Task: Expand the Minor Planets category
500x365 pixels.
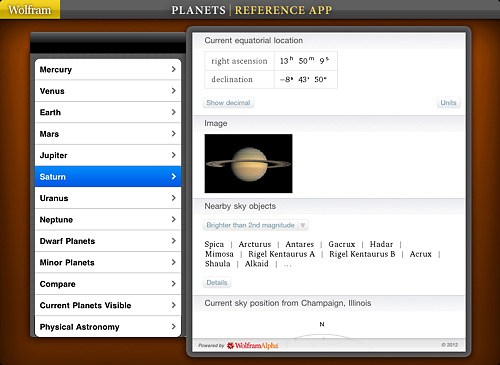Action: (x=108, y=262)
